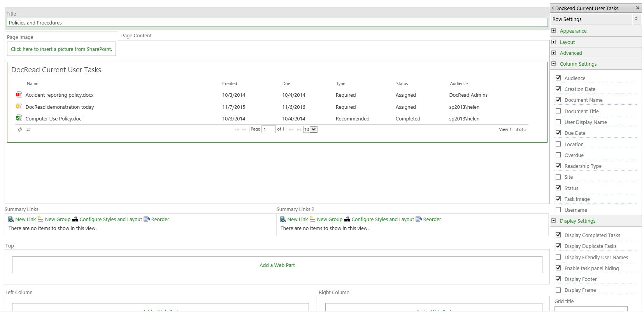Click here to insert a picture from SharePoint
The height and width of the screenshot is (312, 644).
click(61, 49)
